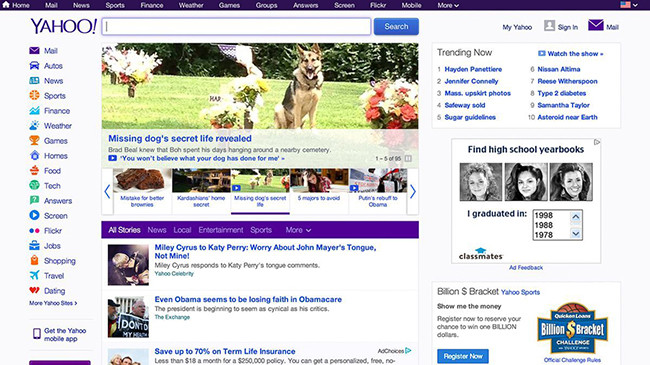Click the Miley Cyrus story photo
This screenshot has width=650, height=365.
128,265
